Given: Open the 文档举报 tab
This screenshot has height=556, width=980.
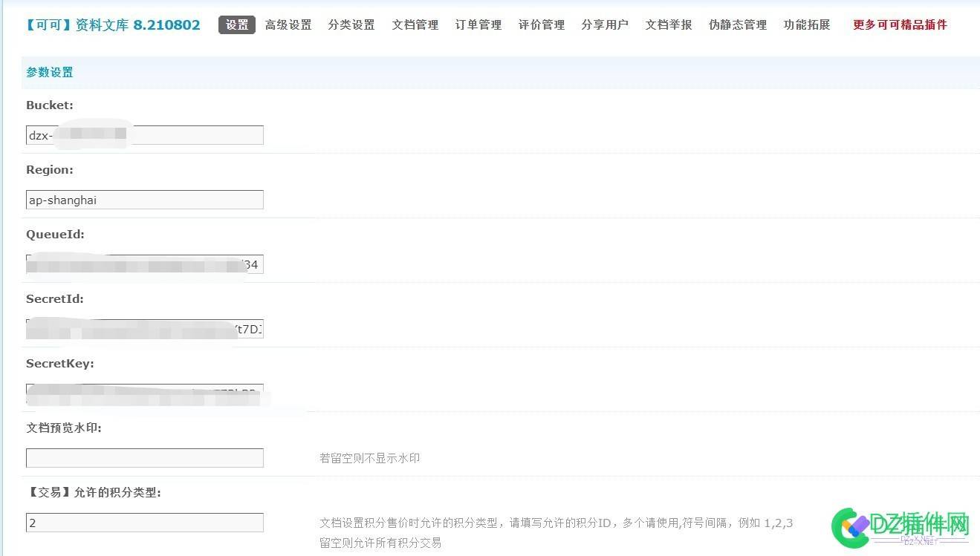Looking at the screenshot, I should coord(667,24).
